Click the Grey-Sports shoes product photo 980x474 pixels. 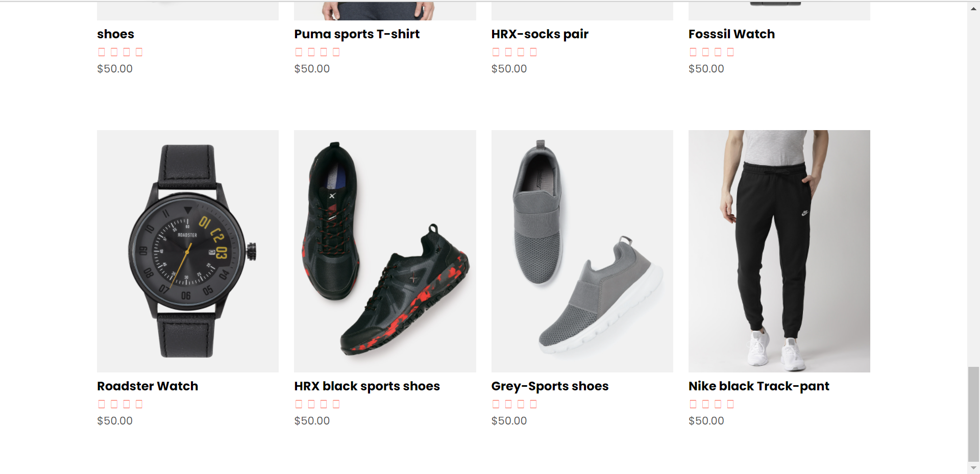click(x=582, y=251)
